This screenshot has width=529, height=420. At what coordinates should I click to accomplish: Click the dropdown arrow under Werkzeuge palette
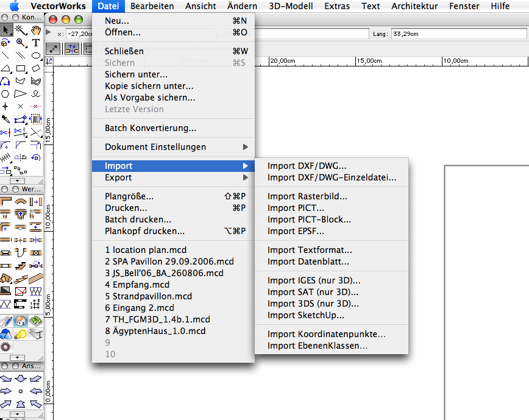tap(17, 358)
